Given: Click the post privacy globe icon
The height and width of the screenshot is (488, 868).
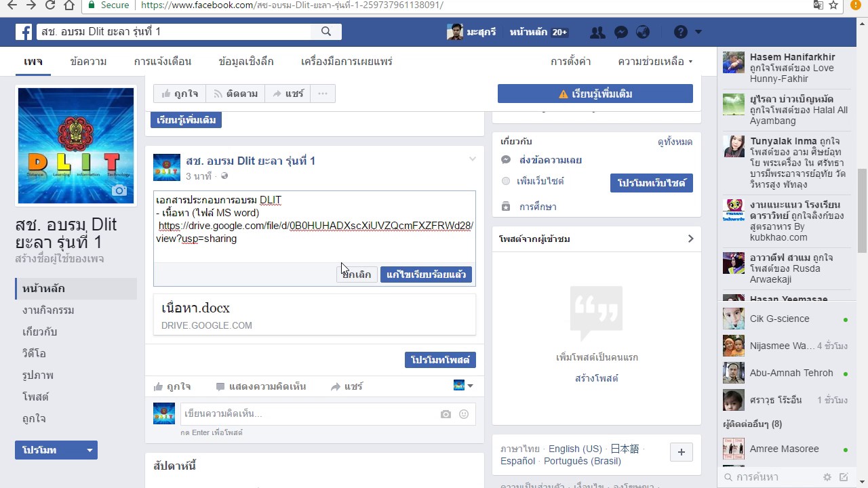Looking at the screenshot, I should (224, 176).
